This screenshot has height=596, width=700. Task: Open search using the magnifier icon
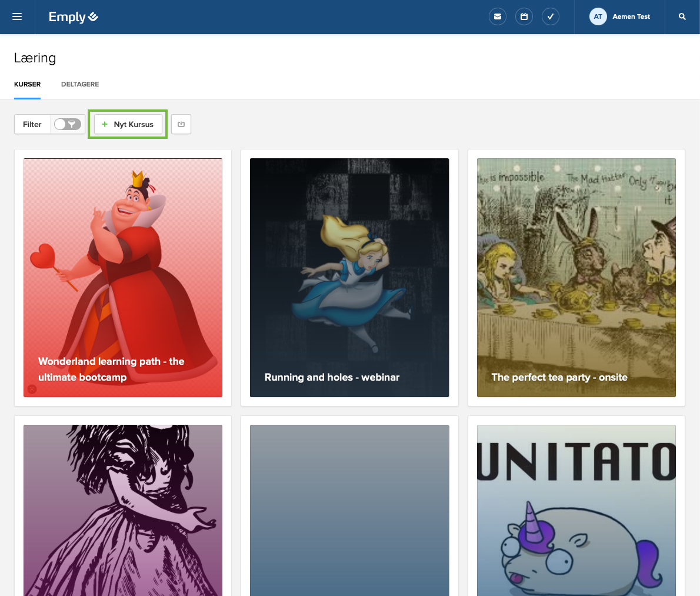[x=682, y=16]
